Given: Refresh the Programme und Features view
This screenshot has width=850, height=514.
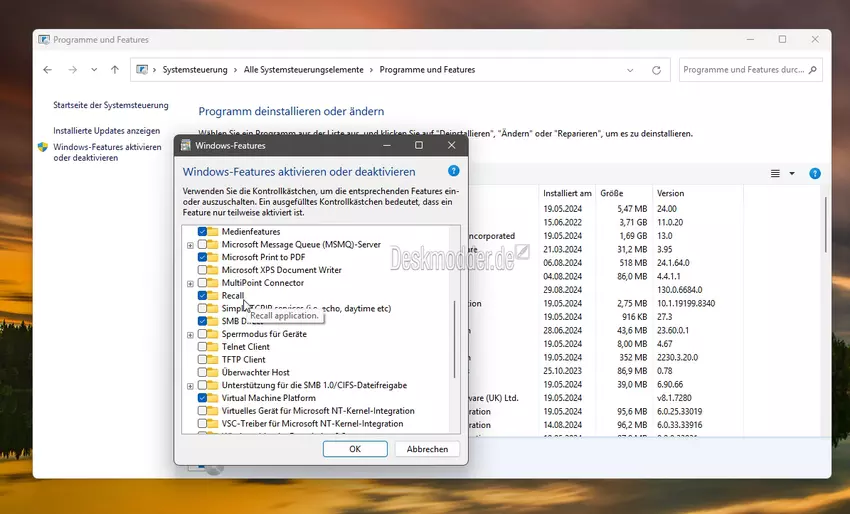Looking at the screenshot, I should [656, 70].
